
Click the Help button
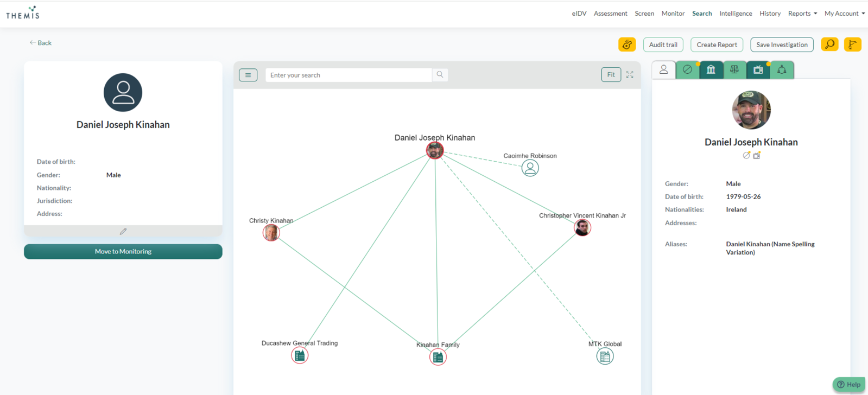pos(849,385)
